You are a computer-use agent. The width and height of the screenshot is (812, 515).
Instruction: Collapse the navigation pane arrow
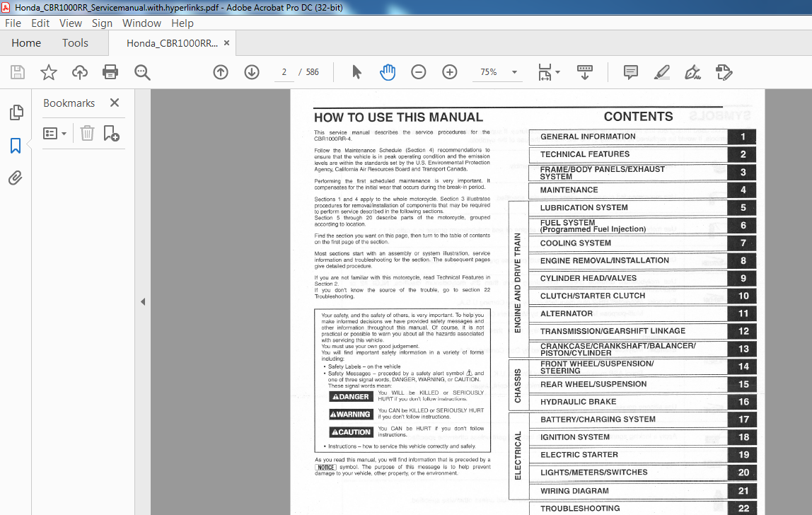143,301
